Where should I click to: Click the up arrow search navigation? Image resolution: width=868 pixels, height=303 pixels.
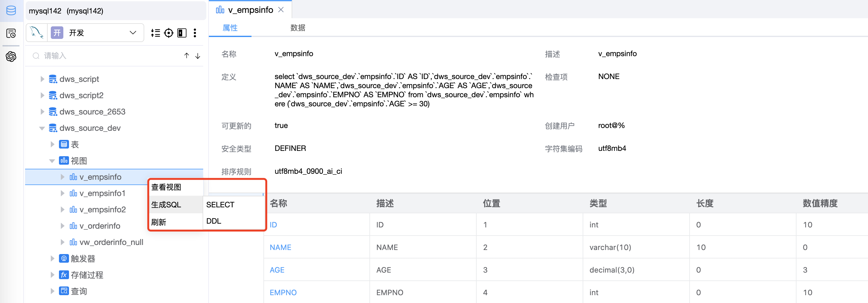pos(186,56)
